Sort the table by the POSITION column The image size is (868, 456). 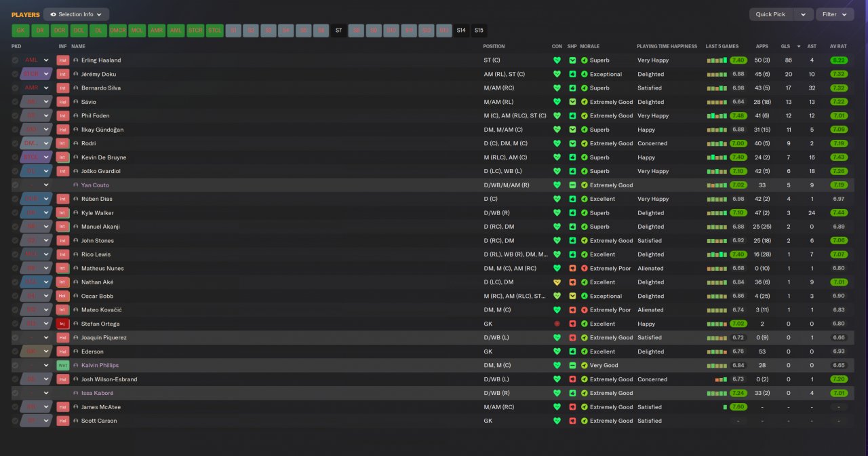pos(494,47)
